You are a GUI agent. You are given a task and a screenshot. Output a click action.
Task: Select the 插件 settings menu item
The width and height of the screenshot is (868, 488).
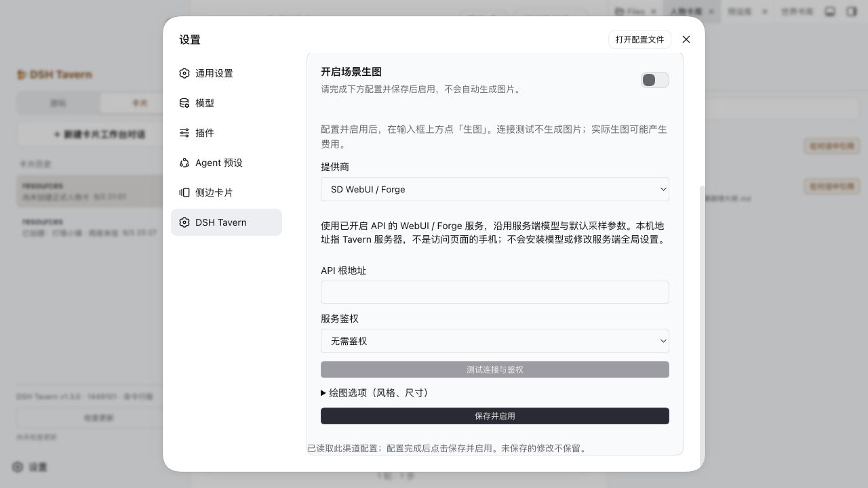pos(226,133)
